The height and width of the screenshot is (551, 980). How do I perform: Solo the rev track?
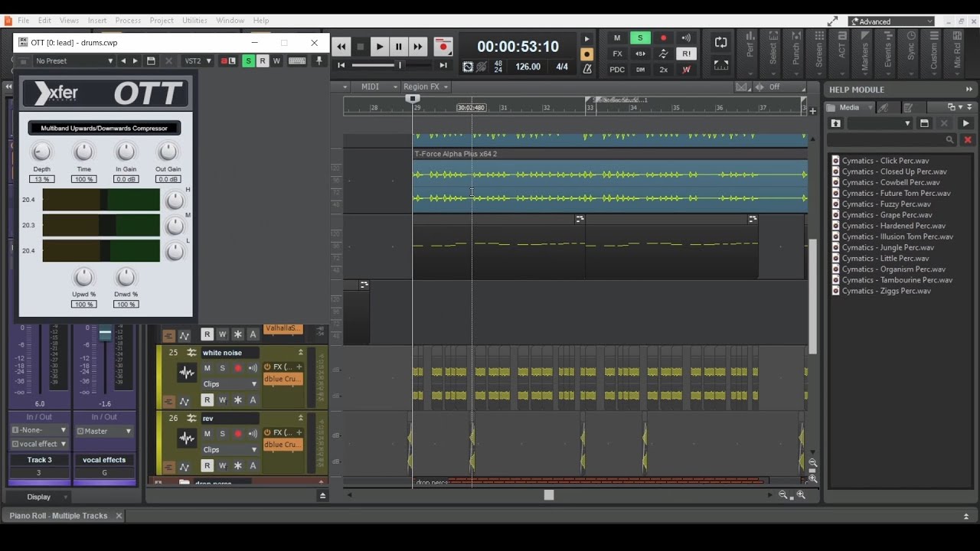click(222, 434)
